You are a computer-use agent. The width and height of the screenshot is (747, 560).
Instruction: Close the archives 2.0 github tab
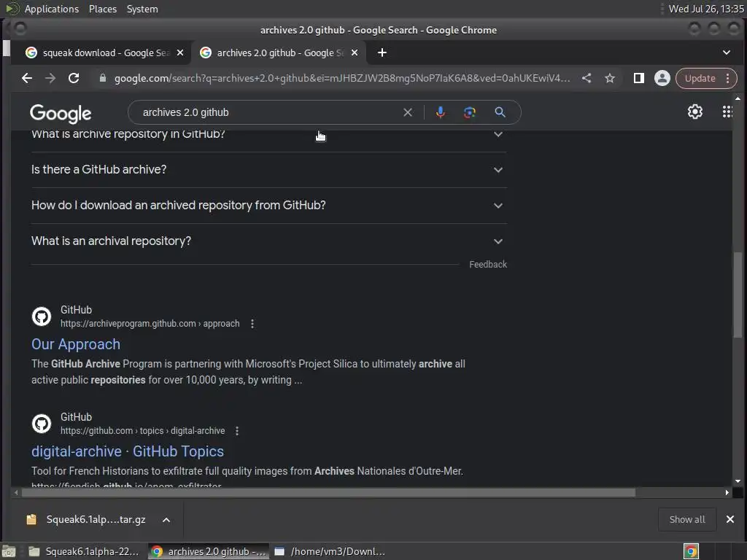[x=355, y=52]
